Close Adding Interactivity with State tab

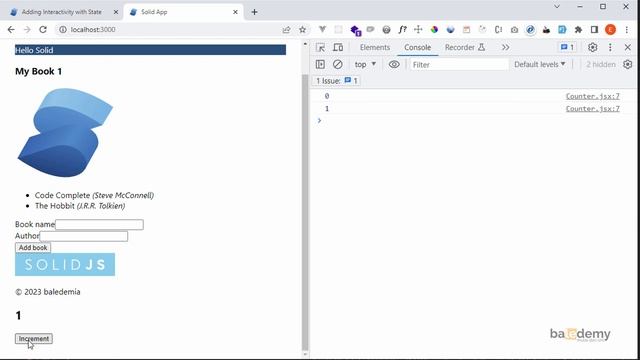116,12
